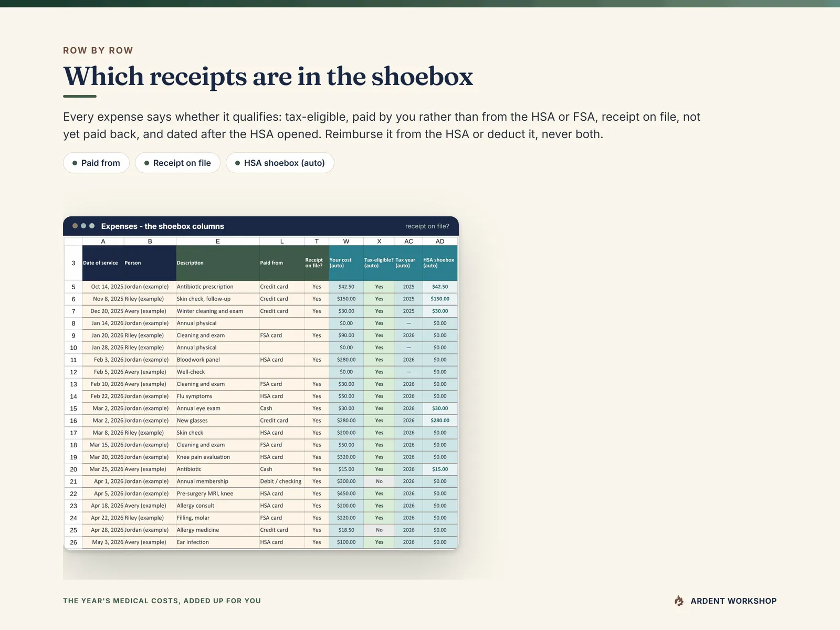Click the 'Knee pain evaluation' cell

pos(218,457)
